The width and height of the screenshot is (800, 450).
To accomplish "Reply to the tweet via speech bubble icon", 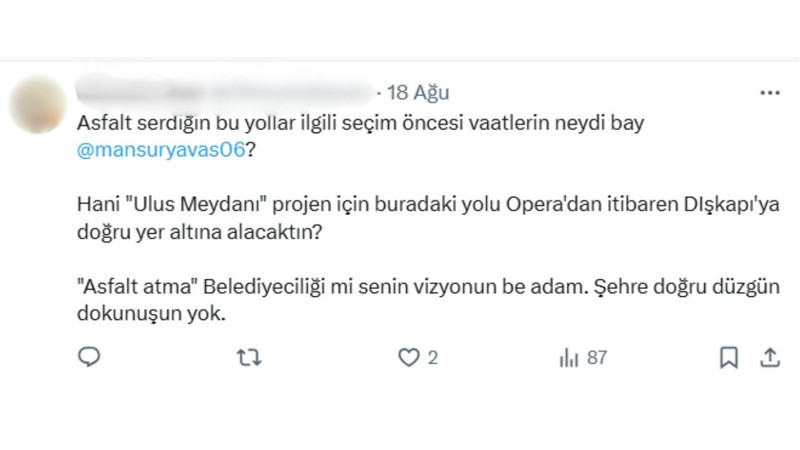I will pyautogui.click(x=88, y=357).
